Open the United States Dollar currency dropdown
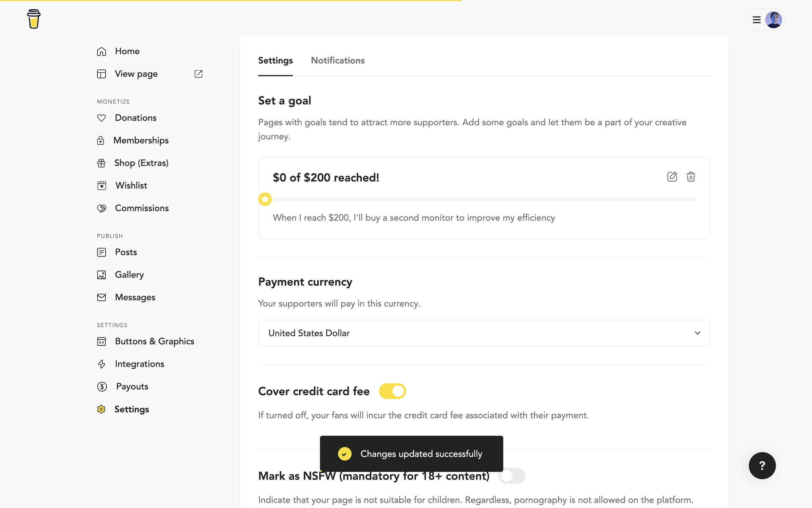This screenshot has height=508, width=812. point(484,333)
